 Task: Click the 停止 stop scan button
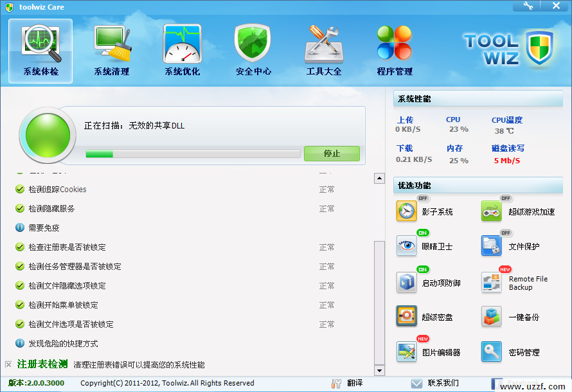pos(332,154)
